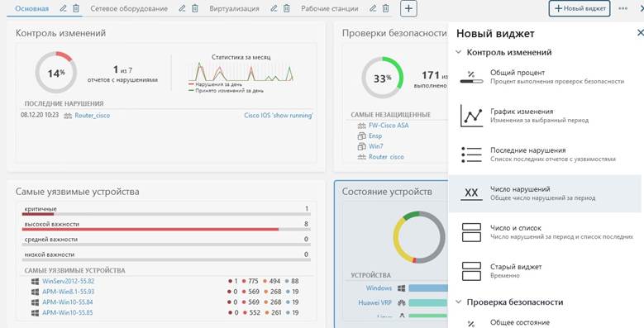Screen dimensions: 644x328
Task: Collapse the Контроль изменений section in panel
Action: (459, 53)
